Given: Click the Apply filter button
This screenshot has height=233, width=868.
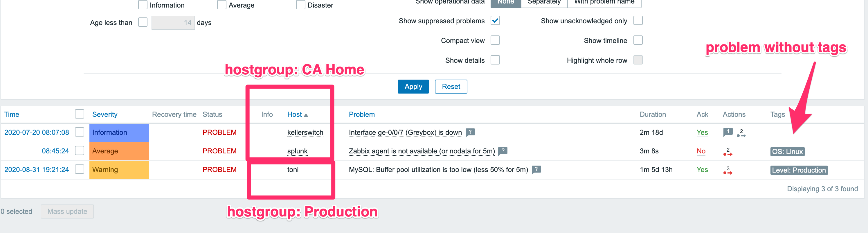Looking at the screenshot, I should (x=413, y=86).
